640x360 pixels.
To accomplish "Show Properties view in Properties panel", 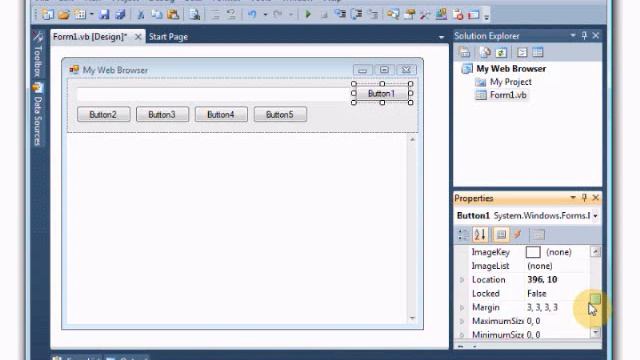I will pyautogui.click(x=501, y=235).
